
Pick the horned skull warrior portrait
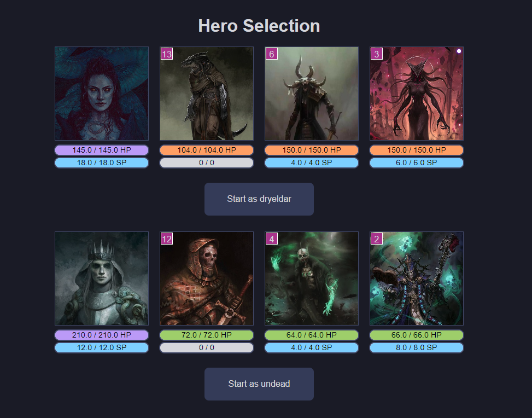pyautogui.click(x=312, y=94)
